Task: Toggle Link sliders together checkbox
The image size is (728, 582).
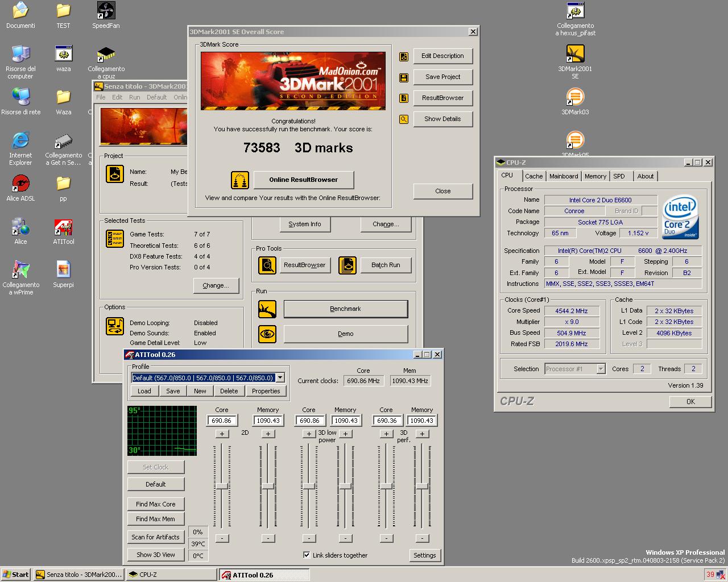Action: [307, 555]
